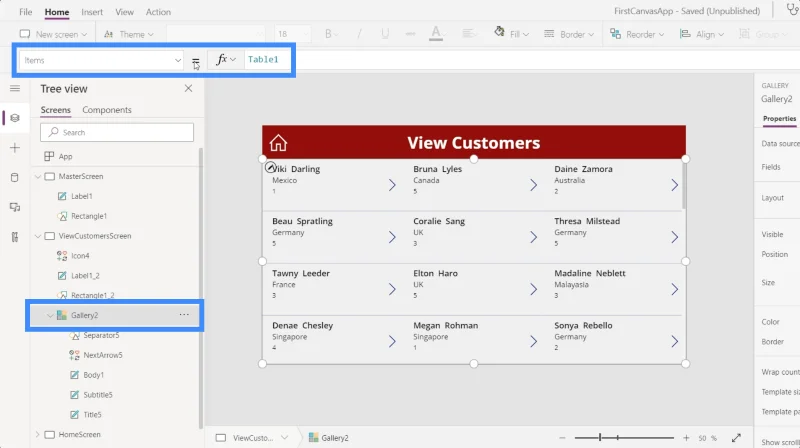Image resolution: width=800 pixels, height=448 pixels.
Task: Select Icon4 in tree view
Action: pos(80,256)
